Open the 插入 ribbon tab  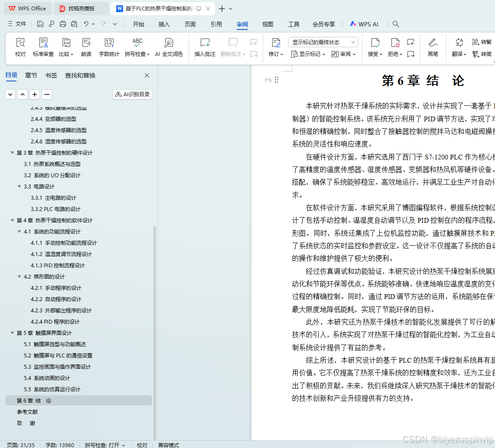[164, 24]
